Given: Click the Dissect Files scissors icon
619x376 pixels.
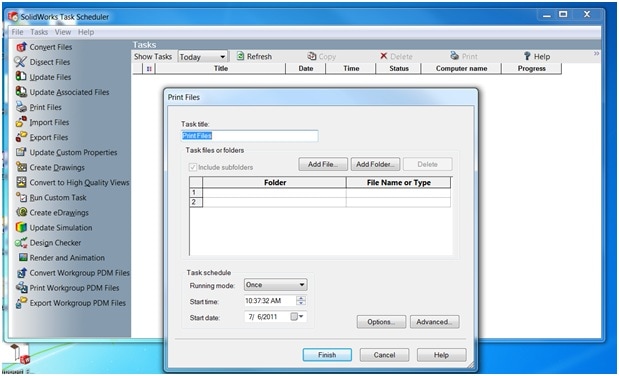Looking at the screenshot, I should coord(21,62).
